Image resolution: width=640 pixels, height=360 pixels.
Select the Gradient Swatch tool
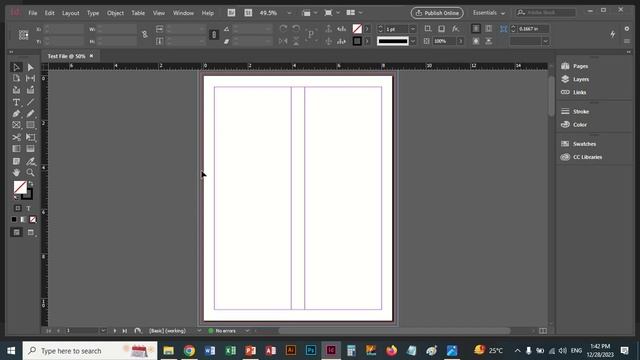point(16,149)
